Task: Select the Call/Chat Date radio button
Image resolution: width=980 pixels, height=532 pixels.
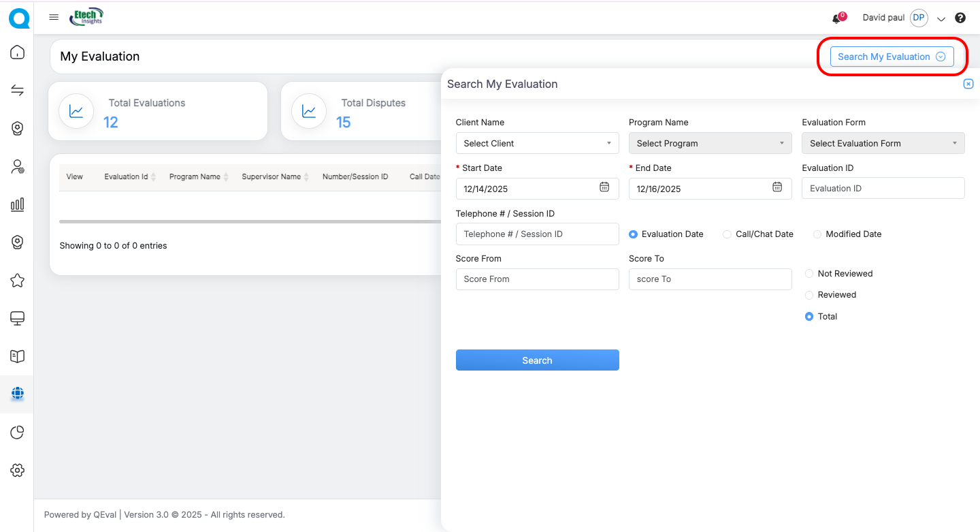Action: (x=728, y=234)
